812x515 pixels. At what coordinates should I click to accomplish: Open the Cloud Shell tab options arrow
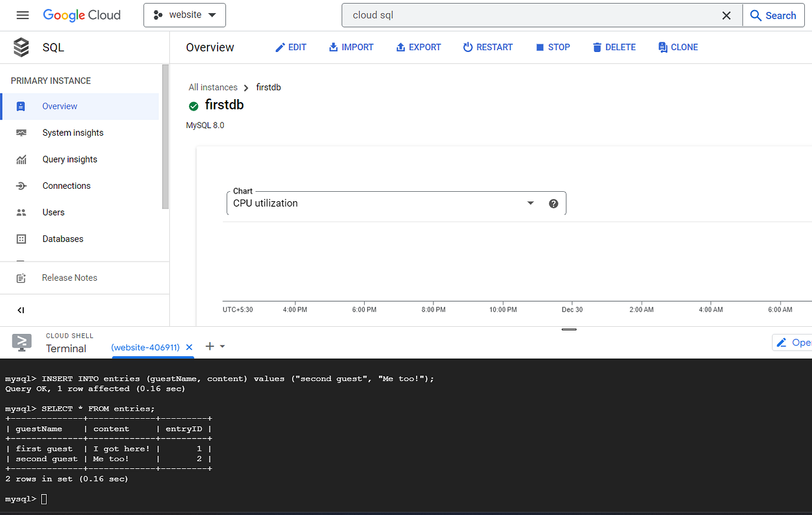tap(222, 347)
